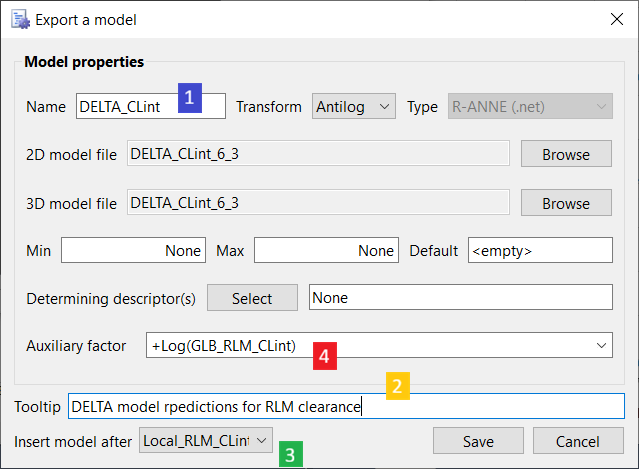Click the Type label
Screen dimensions: 639x469
point(422,107)
